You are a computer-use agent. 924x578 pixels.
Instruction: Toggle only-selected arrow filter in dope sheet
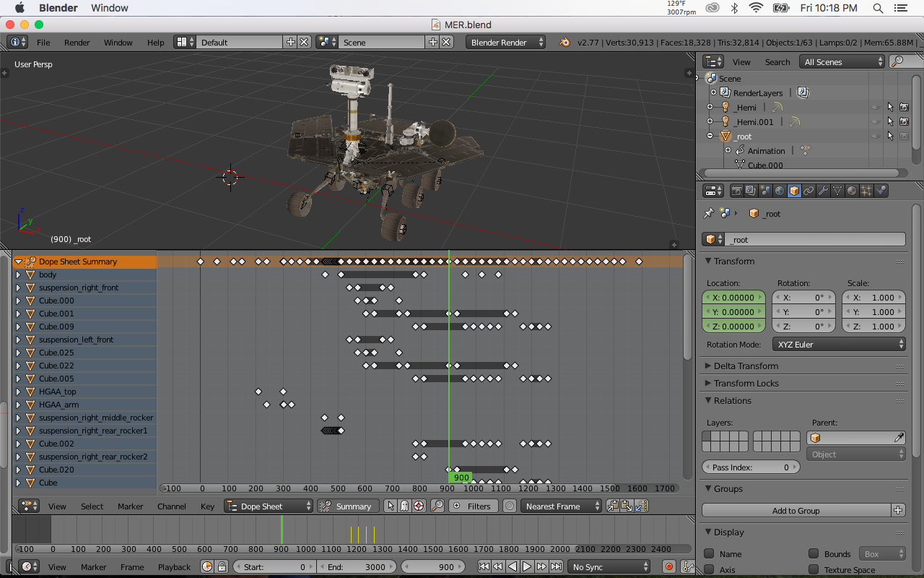point(391,506)
